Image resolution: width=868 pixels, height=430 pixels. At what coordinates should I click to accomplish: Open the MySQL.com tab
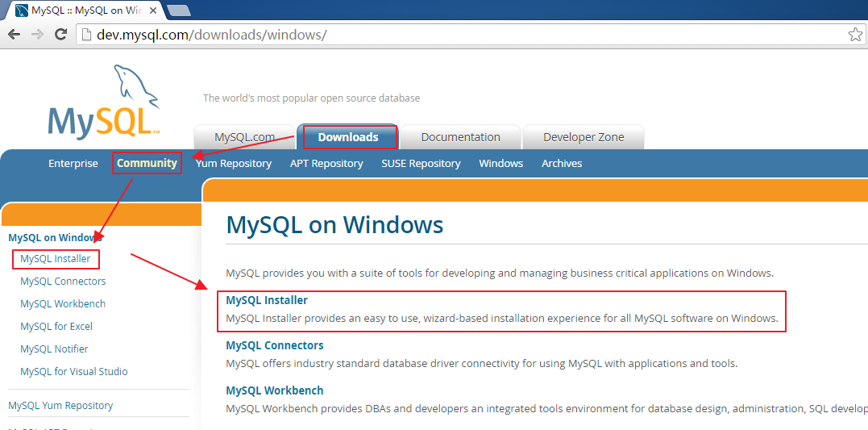tap(245, 137)
